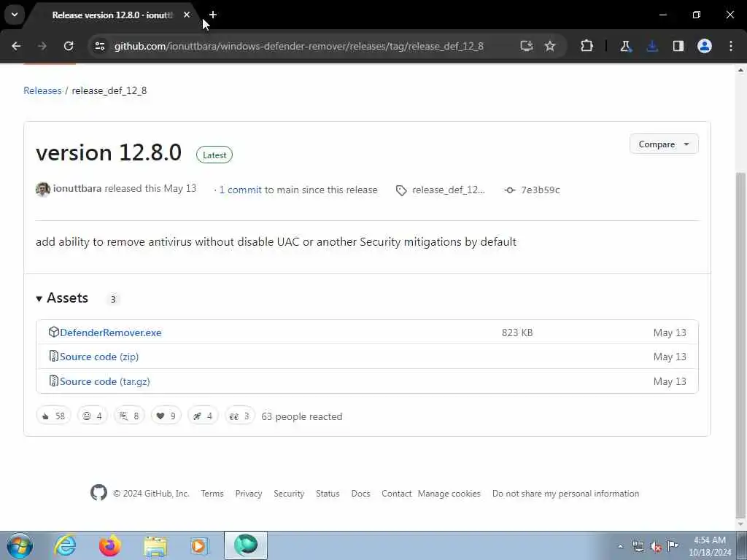Download DefenderRemover.exe
Image resolution: width=747 pixels, height=560 pixels.
[111, 332]
